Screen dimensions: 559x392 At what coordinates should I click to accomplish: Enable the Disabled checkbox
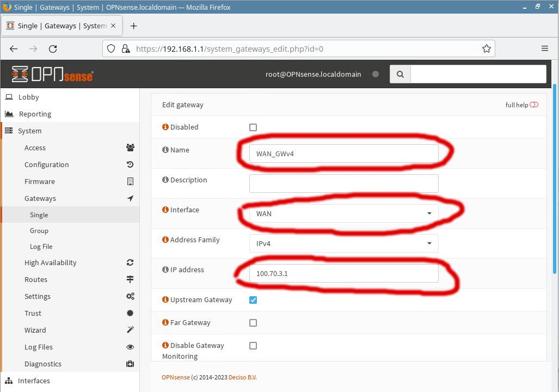(x=253, y=127)
